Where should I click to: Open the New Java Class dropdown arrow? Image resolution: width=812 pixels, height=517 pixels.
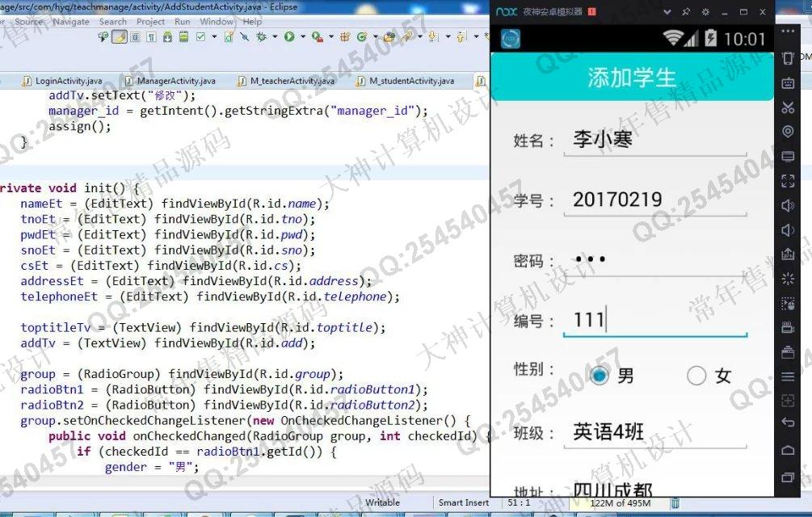coord(376,36)
